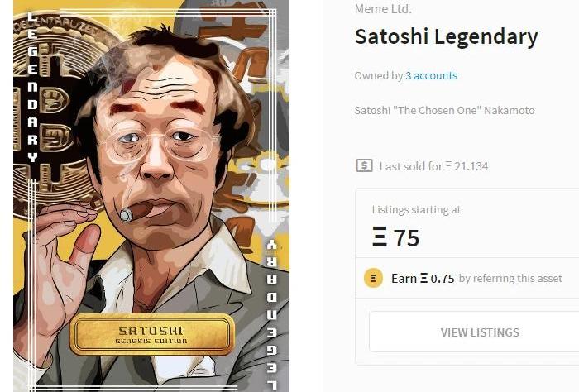The image size is (579, 392).
Task: Click the Satoshi Legendary title
Action: (x=446, y=37)
